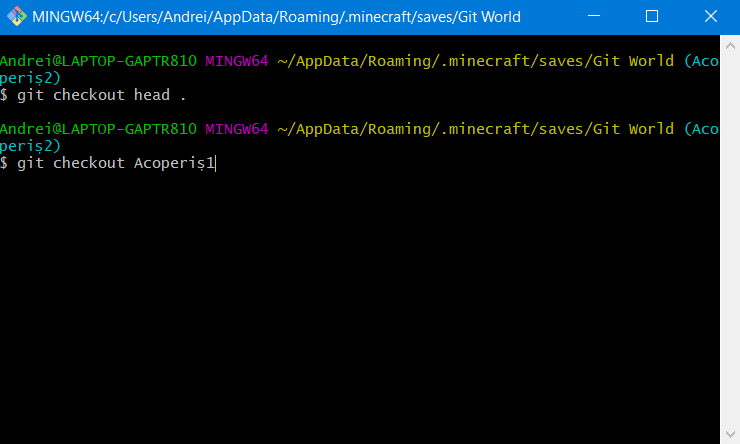Click the first green Andrei@LAPTOP-GAPTR810 text
740x444 pixels.
(x=98, y=61)
